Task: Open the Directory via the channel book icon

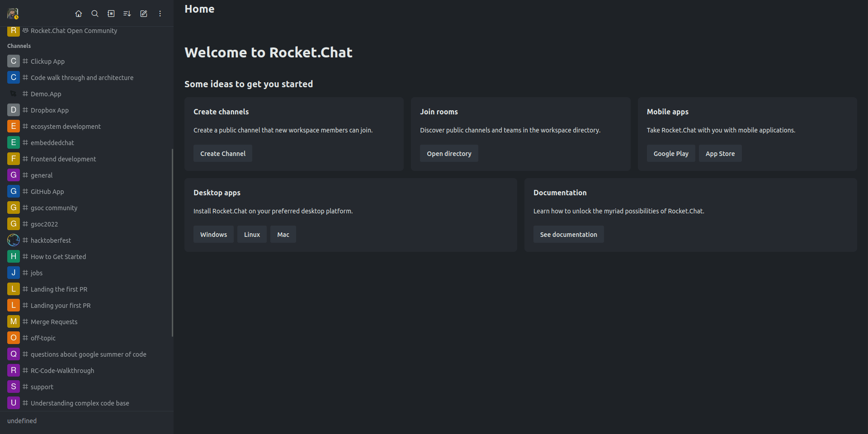Action: [111, 14]
